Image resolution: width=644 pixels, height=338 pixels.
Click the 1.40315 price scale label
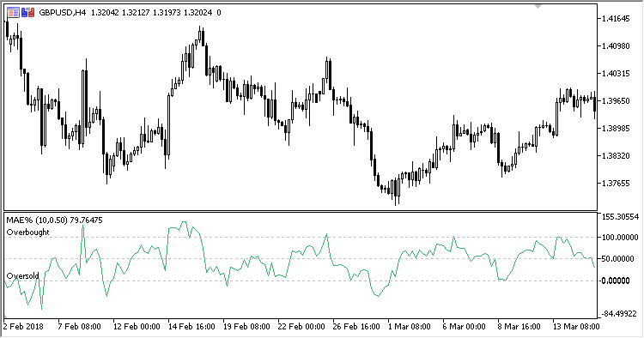pos(616,74)
